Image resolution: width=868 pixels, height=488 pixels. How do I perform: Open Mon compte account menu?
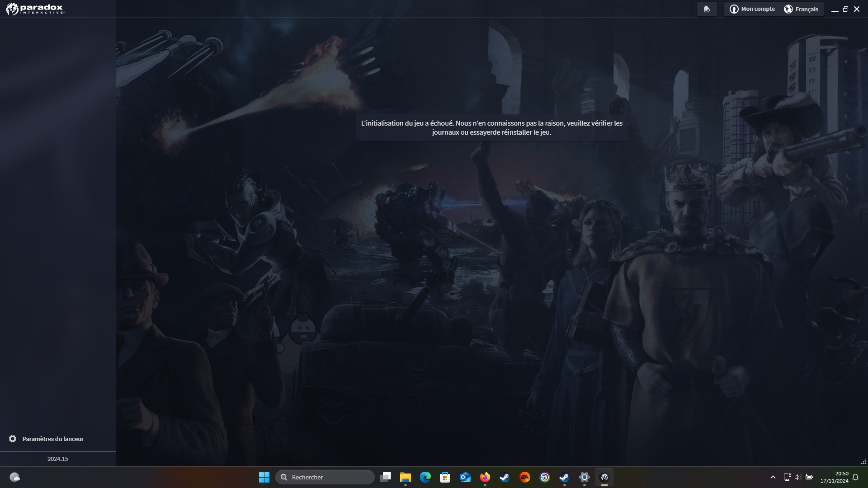752,9
